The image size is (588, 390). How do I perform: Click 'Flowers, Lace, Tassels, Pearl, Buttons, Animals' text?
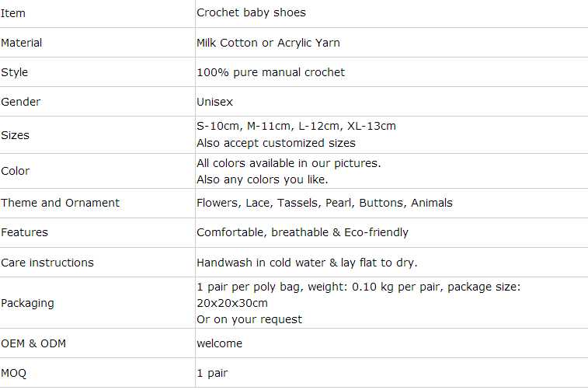click(x=324, y=203)
